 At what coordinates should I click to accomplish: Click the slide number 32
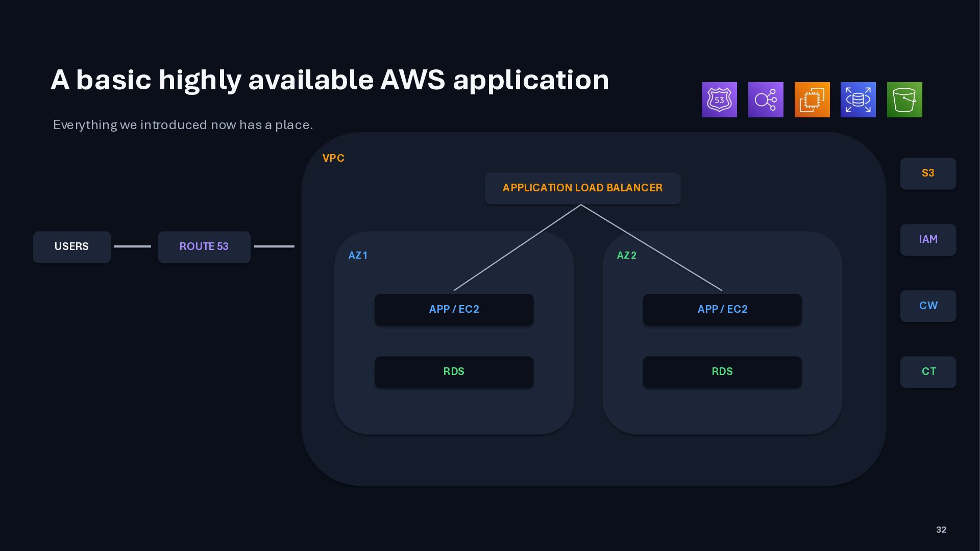[x=941, y=530]
